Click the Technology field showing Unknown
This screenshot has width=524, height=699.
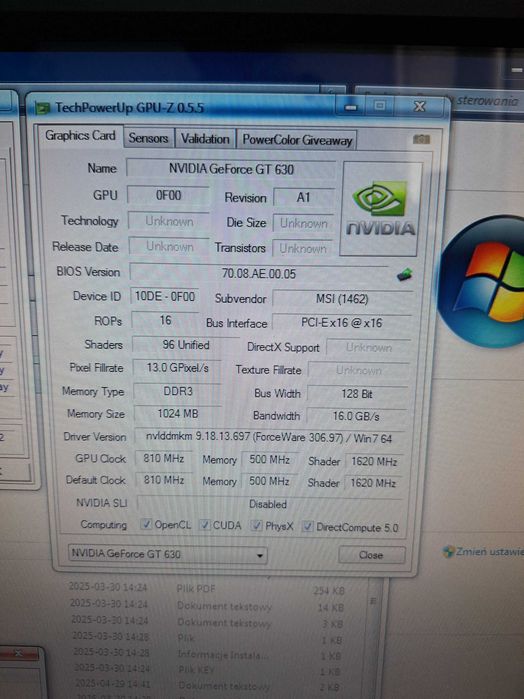pyautogui.click(x=169, y=221)
